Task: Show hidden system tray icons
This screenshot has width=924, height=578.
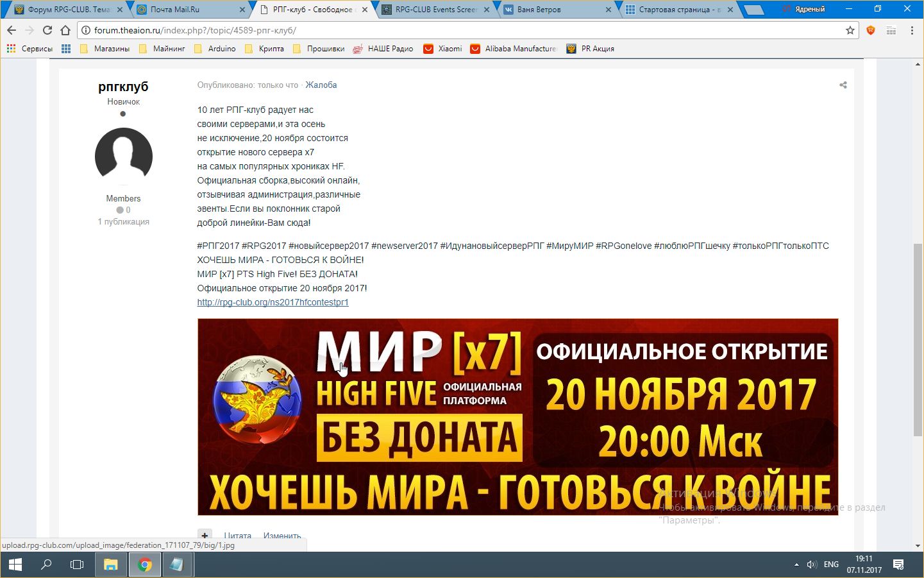Action: (x=796, y=565)
